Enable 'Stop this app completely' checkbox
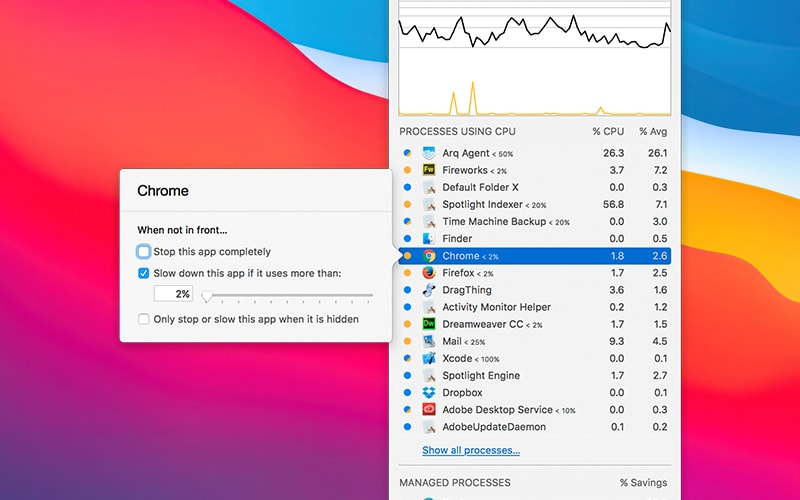The image size is (800, 500). [144, 252]
